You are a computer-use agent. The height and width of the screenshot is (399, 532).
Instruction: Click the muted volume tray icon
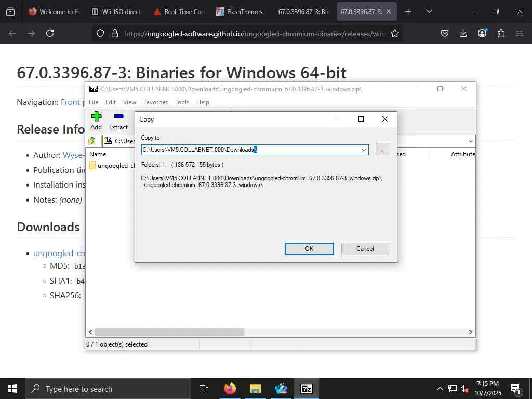point(464,389)
